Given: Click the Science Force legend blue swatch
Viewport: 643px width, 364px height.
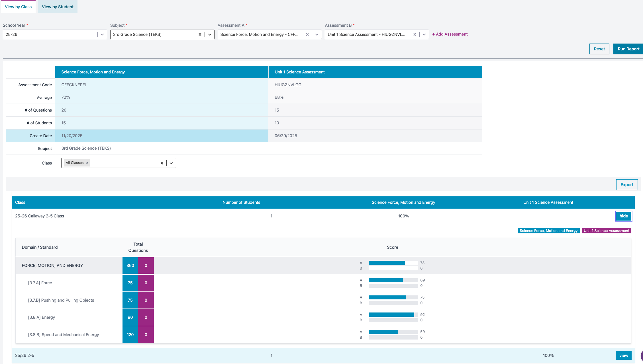Looking at the screenshot, I should point(548,231).
